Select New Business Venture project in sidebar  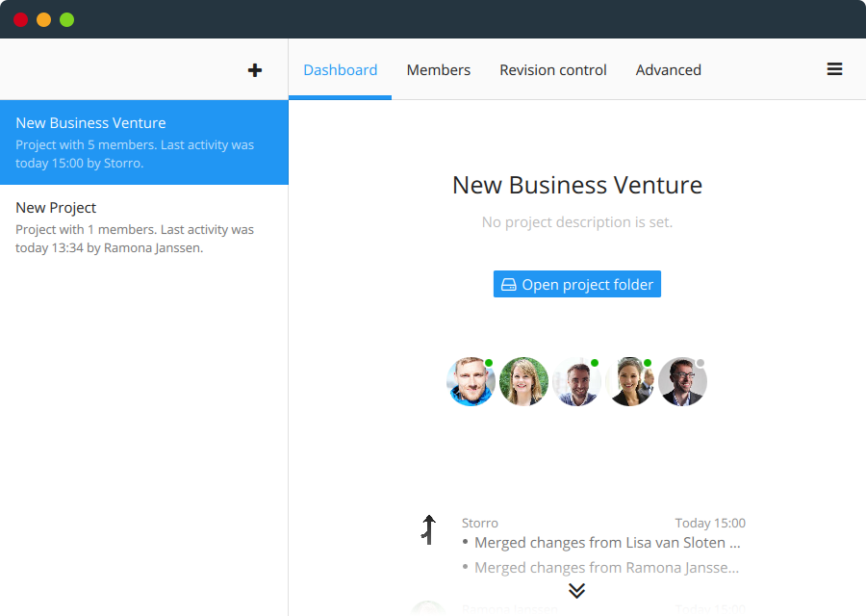(144, 142)
